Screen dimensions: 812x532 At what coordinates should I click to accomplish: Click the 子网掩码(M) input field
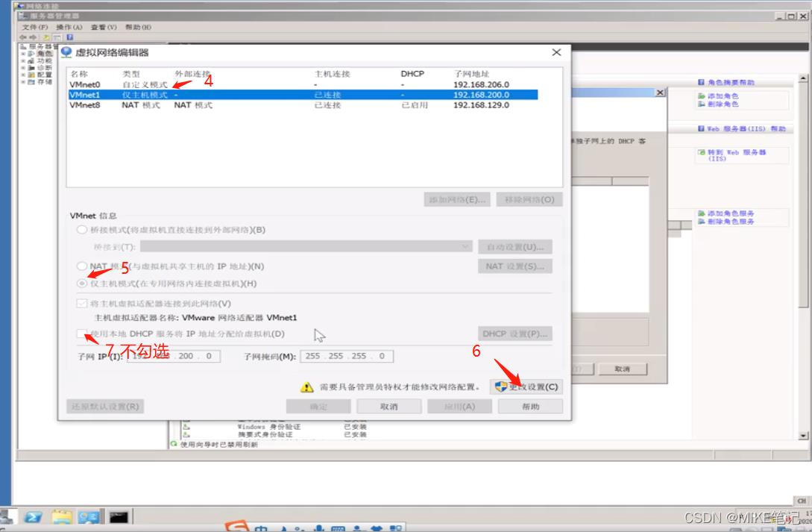point(347,356)
